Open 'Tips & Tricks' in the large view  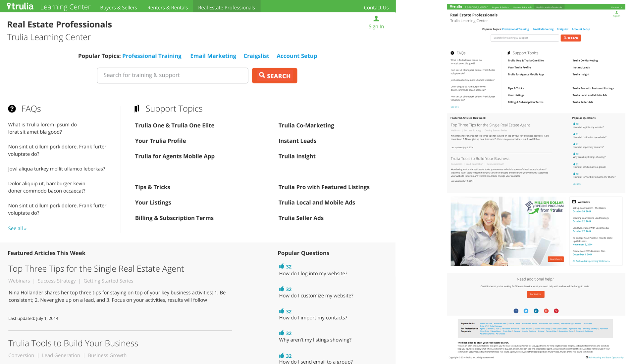click(152, 187)
